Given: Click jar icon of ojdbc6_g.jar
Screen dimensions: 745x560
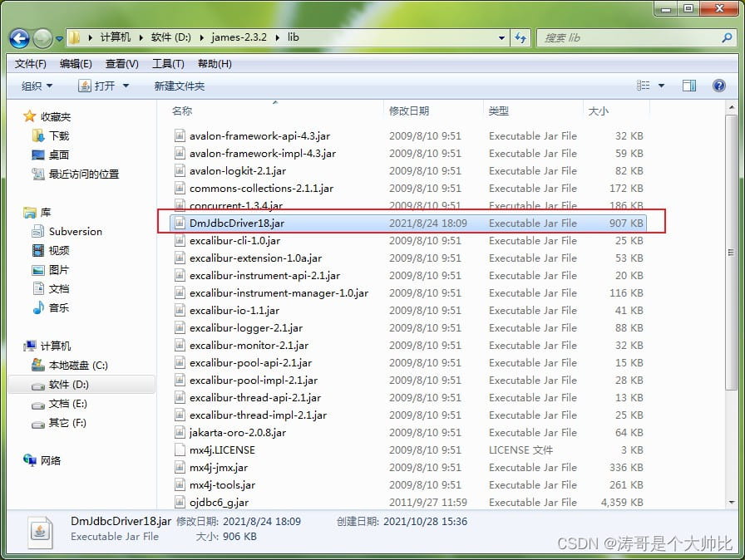Looking at the screenshot, I should pyautogui.click(x=180, y=502).
